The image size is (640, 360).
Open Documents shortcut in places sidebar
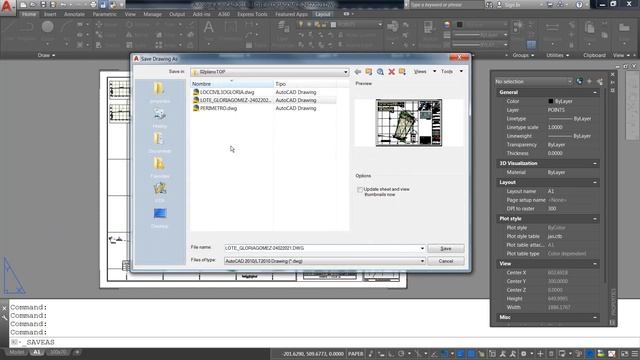[x=160, y=142]
